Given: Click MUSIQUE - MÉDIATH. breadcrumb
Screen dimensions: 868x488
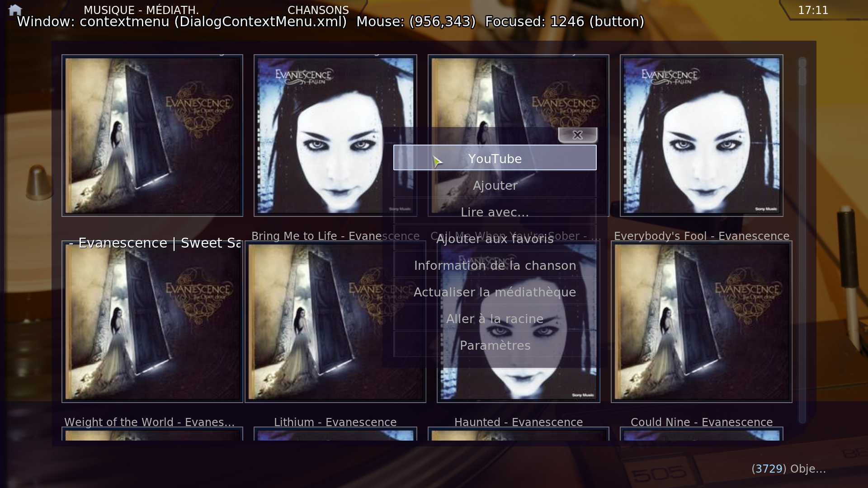Looking at the screenshot, I should tap(141, 10).
